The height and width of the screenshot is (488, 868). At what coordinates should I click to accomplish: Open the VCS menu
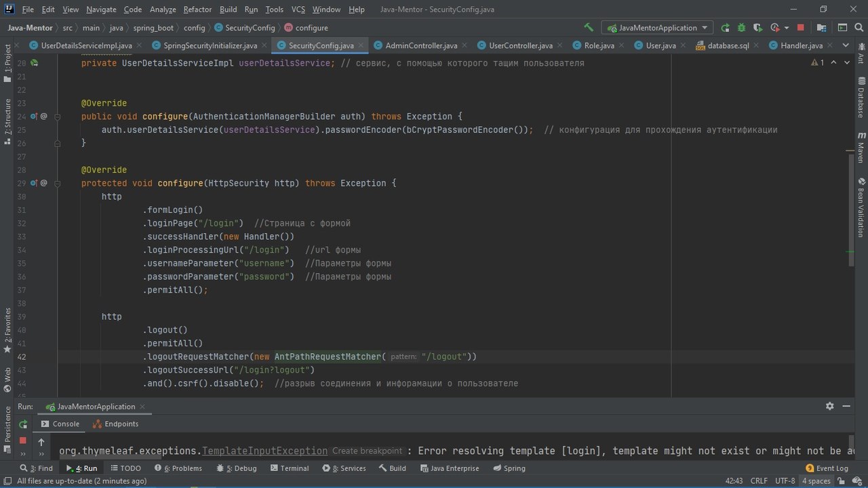(x=298, y=9)
